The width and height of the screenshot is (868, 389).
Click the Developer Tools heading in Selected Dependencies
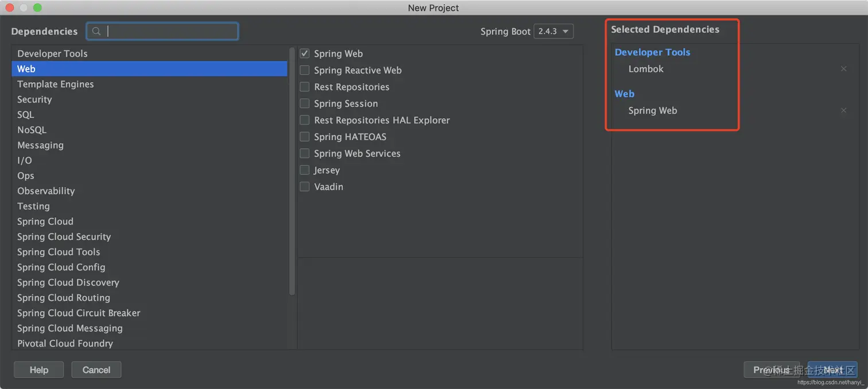(x=652, y=52)
